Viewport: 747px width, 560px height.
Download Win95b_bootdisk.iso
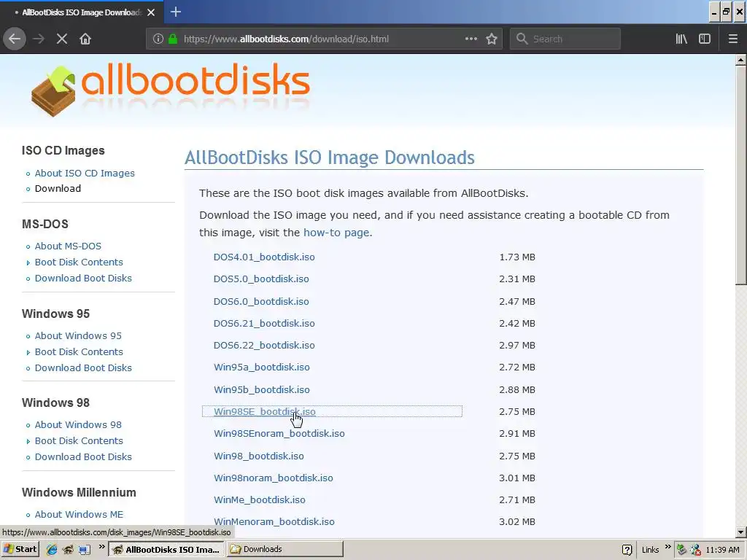tap(262, 389)
